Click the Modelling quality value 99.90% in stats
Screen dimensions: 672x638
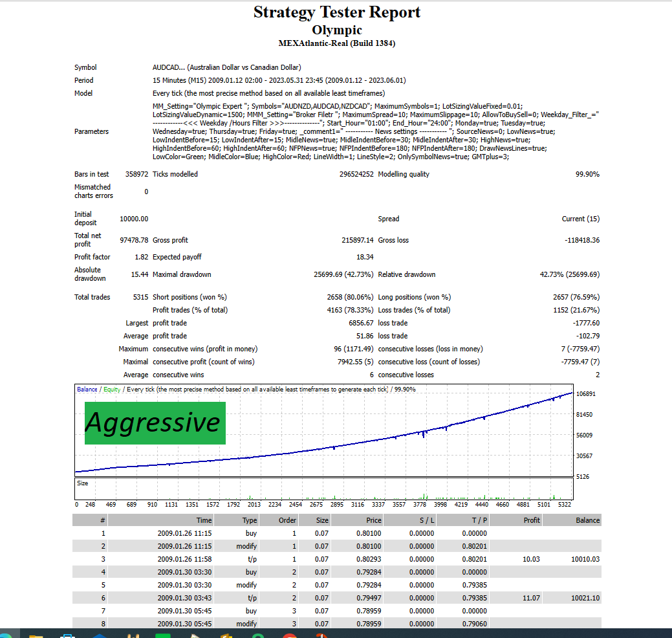click(587, 174)
